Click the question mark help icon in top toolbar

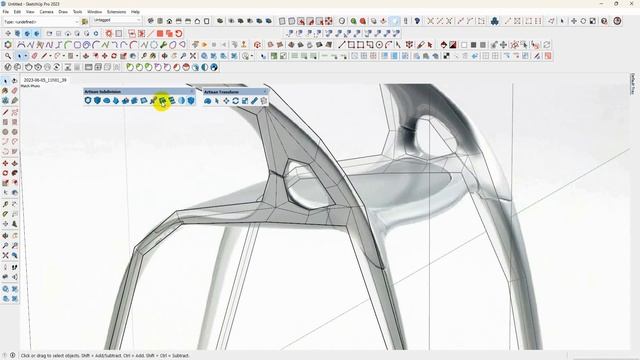click(604, 21)
